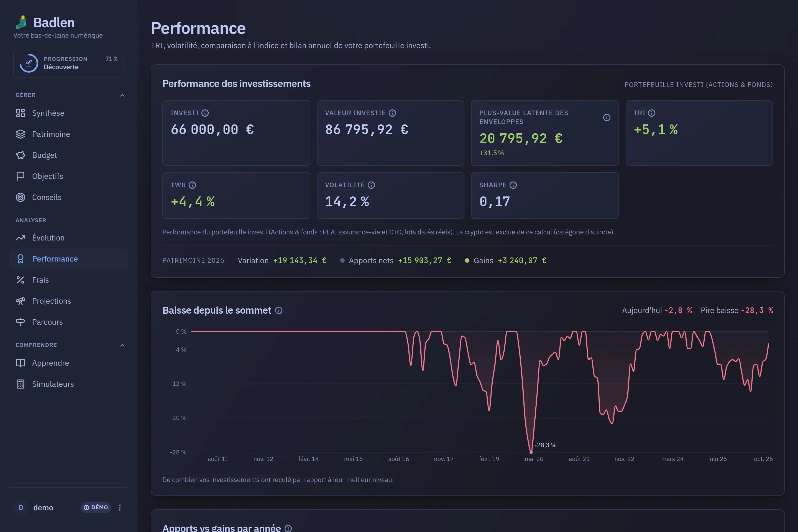Open the Patrimoine page
The height and width of the screenshot is (532, 798).
tap(68, 134)
